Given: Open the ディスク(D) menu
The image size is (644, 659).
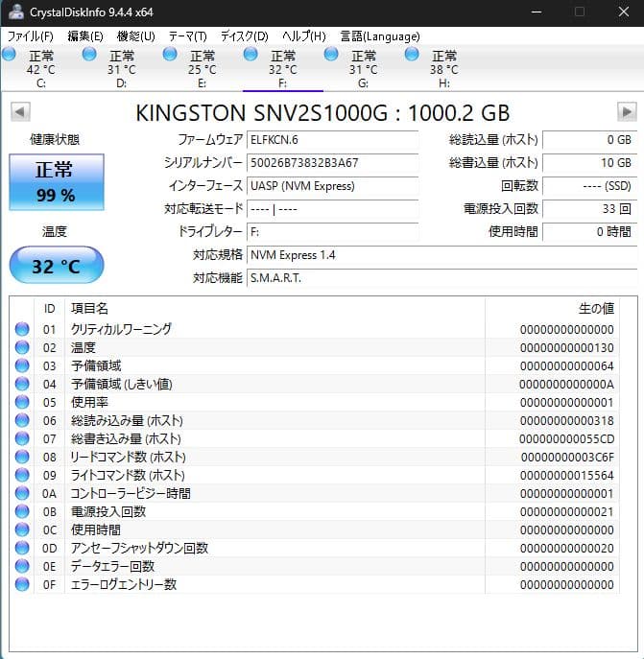Looking at the screenshot, I should tap(244, 36).
